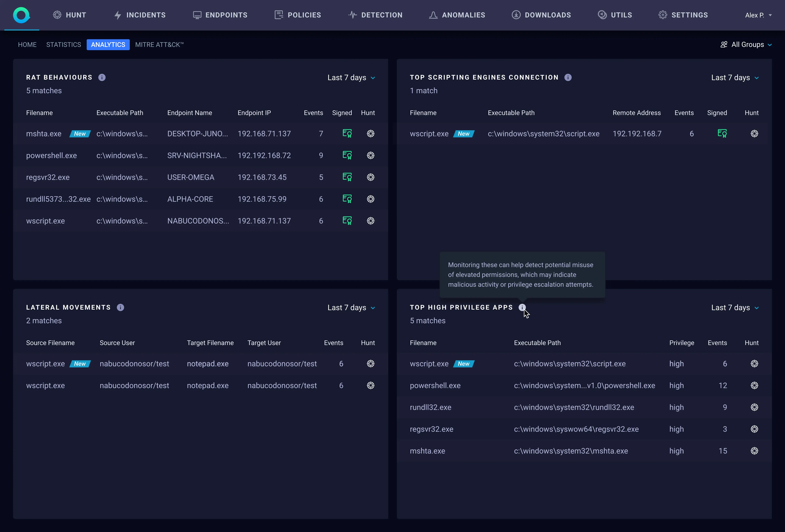
Task: Click IP 192.192.168.72 in RAT Behaviours
Action: pyautogui.click(x=264, y=155)
